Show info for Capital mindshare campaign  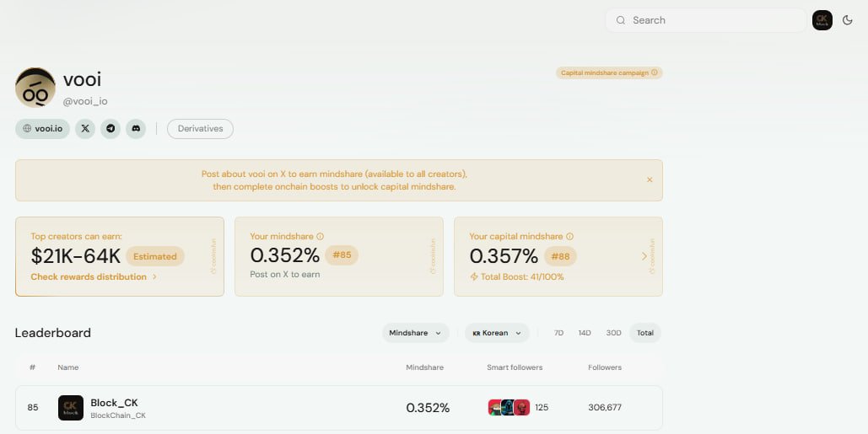[x=655, y=73]
